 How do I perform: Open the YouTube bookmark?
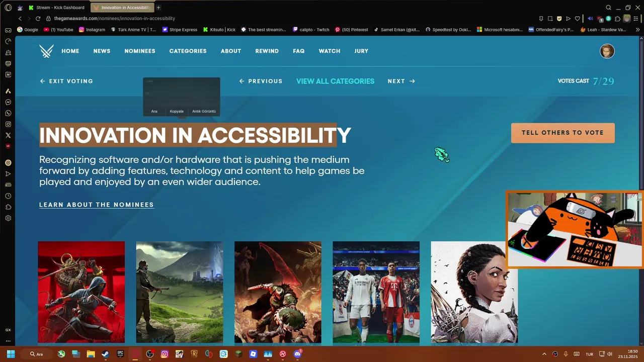[x=58, y=30]
